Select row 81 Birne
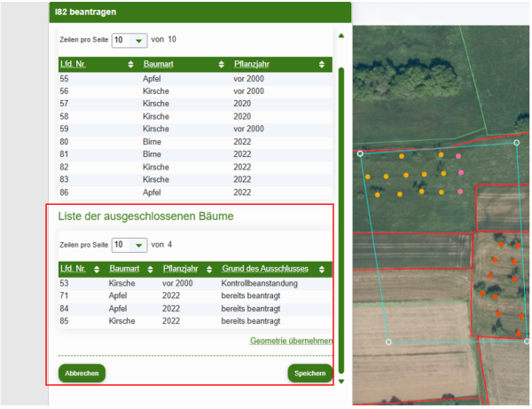This screenshot has height=409, width=532. coord(195,154)
